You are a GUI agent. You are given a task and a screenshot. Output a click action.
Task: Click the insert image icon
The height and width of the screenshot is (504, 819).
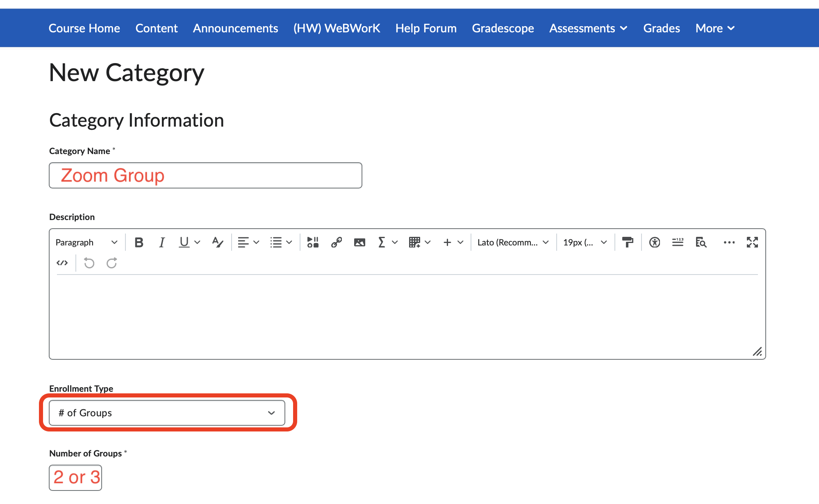359,243
